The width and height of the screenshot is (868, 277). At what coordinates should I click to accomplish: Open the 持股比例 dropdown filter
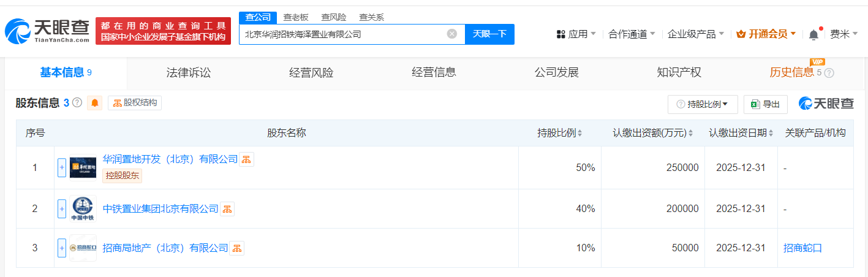[x=702, y=104]
